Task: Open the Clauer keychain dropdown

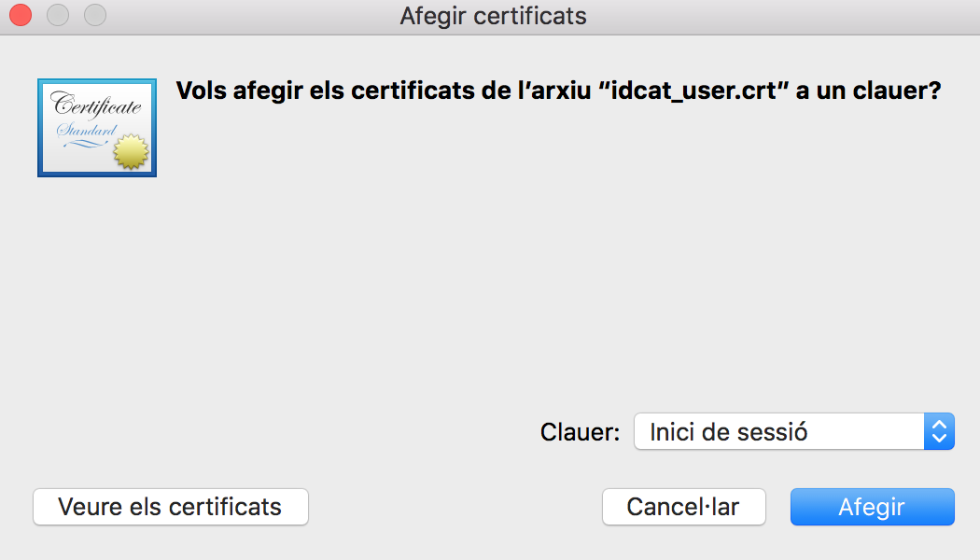Action: tap(793, 431)
